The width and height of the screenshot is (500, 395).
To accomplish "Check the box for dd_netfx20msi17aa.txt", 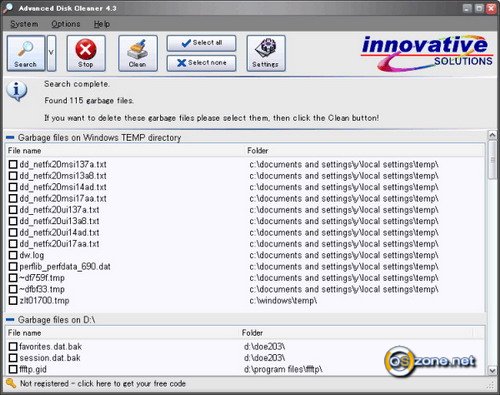I will 13,198.
